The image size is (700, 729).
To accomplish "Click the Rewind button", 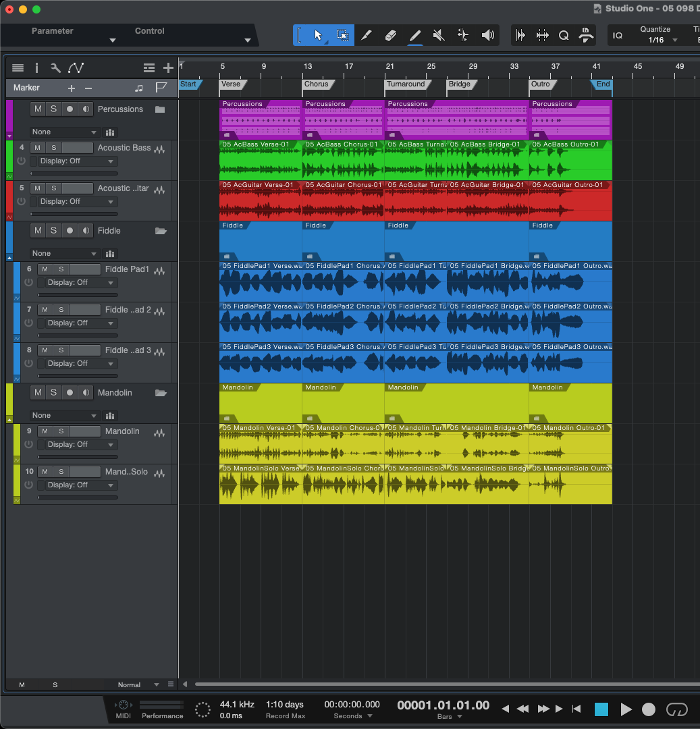I will pyautogui.click(x=523, y=709).
